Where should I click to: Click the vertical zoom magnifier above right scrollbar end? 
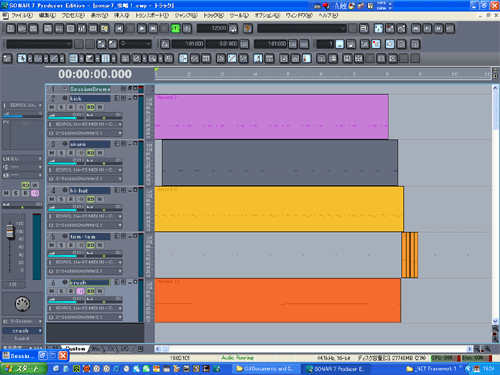click(495, 328)
